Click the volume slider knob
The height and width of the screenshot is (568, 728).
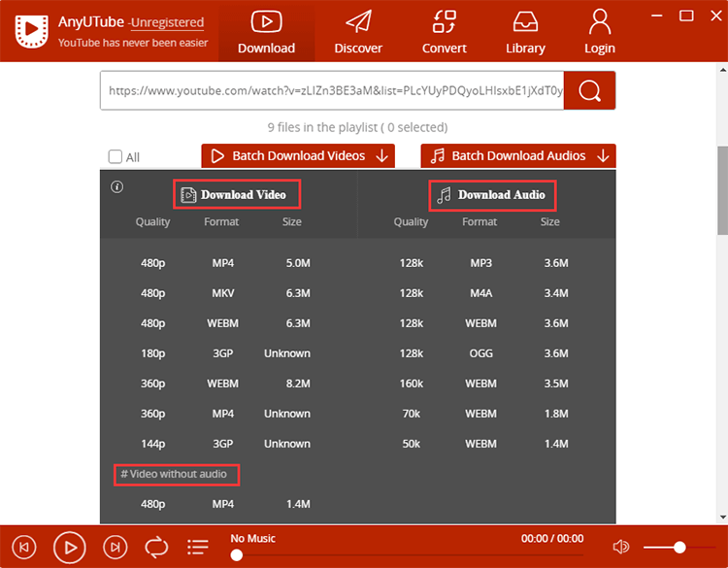point(679,548)
